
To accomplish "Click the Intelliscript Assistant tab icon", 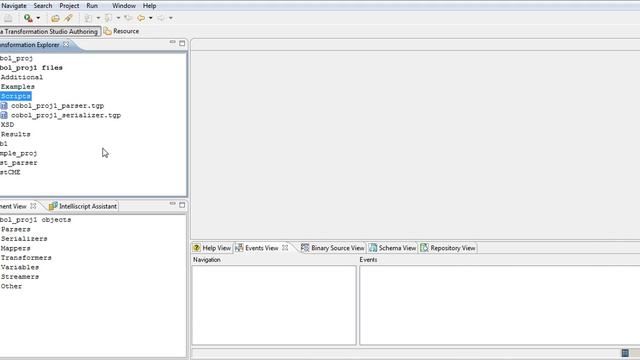I will click(53, 207).
